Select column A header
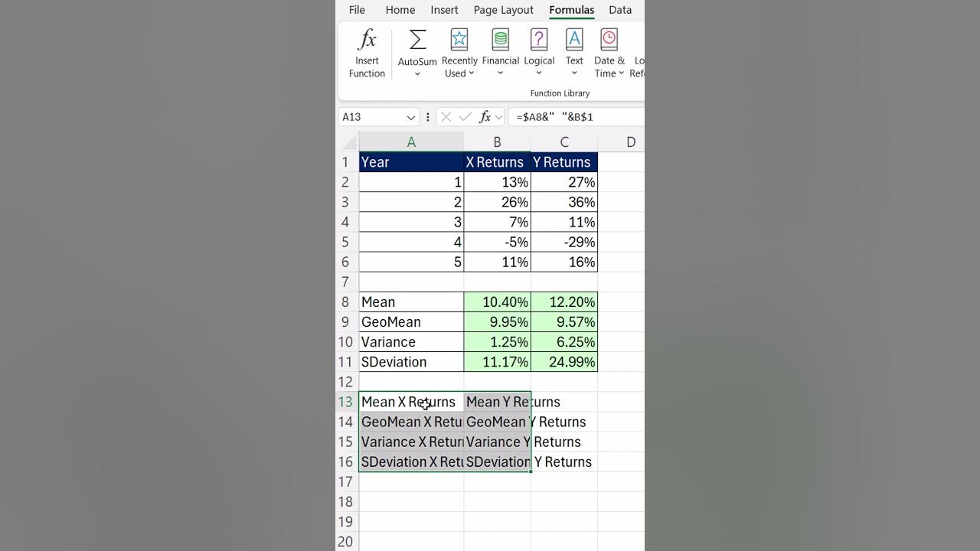 tap(411, 142)
